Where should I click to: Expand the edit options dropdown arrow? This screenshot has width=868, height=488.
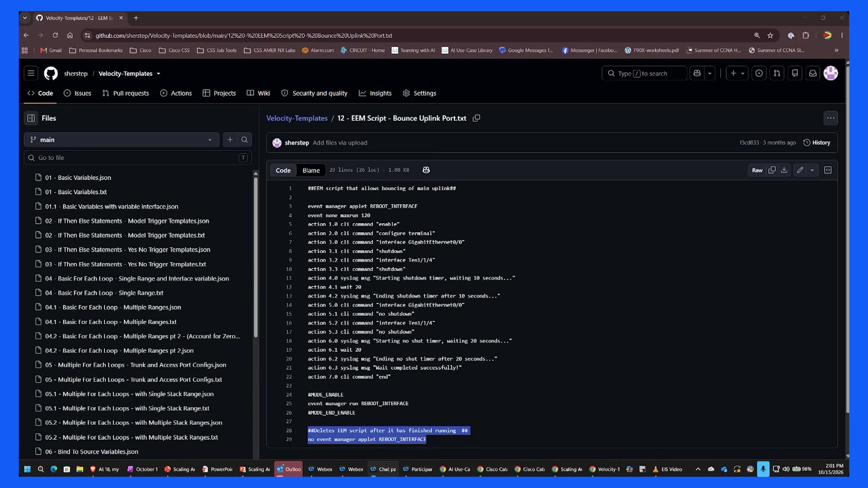812,170
